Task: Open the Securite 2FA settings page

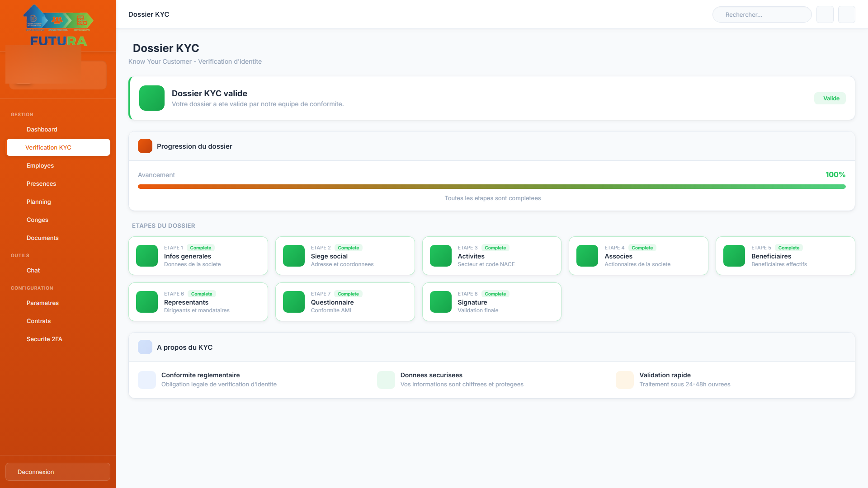Action: (x=44, y=339)
